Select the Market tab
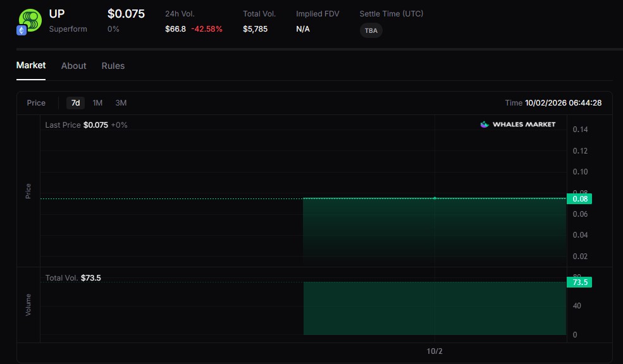Viewport: 623px width, 364px height. tap(30, 65)
